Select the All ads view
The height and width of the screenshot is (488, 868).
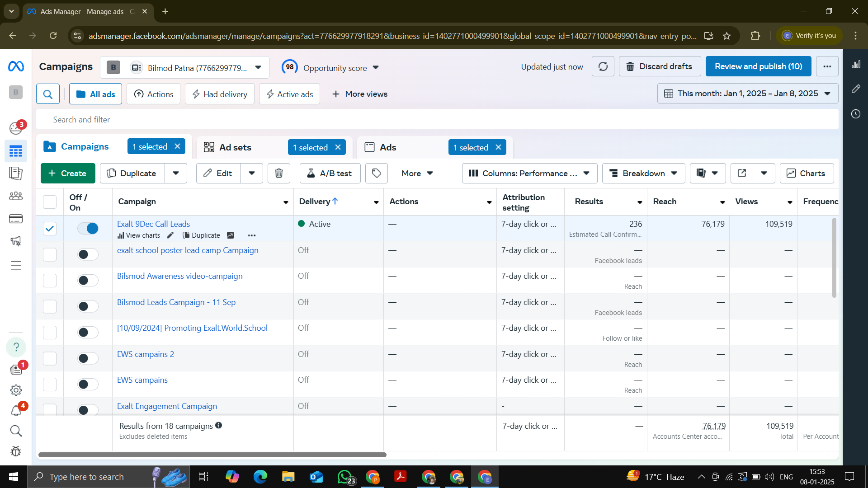(x=95, y=94)
